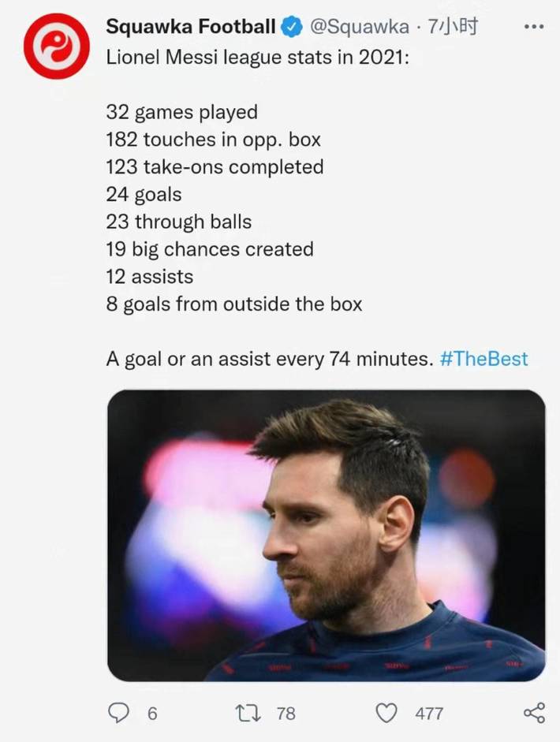The image size is (560, 742).
Task: Open the Squawka profile avatar
Action: (x=56, y=46)
